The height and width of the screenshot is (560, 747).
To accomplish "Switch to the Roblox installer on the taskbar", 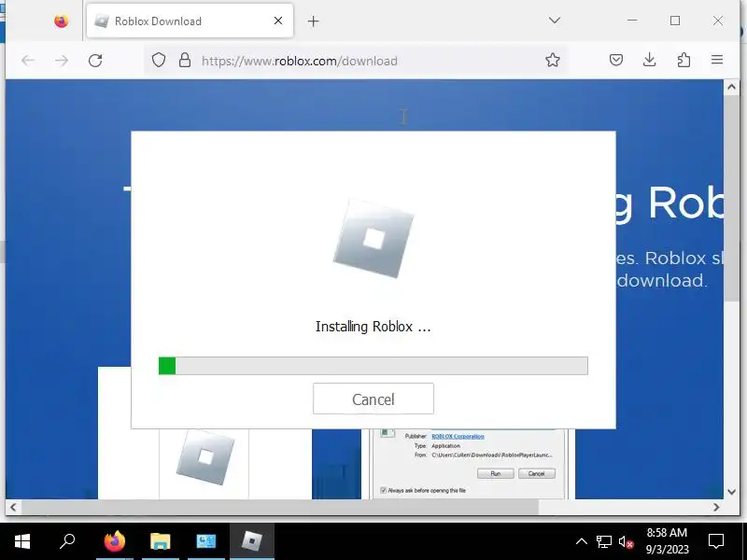I will pos(252,541).
